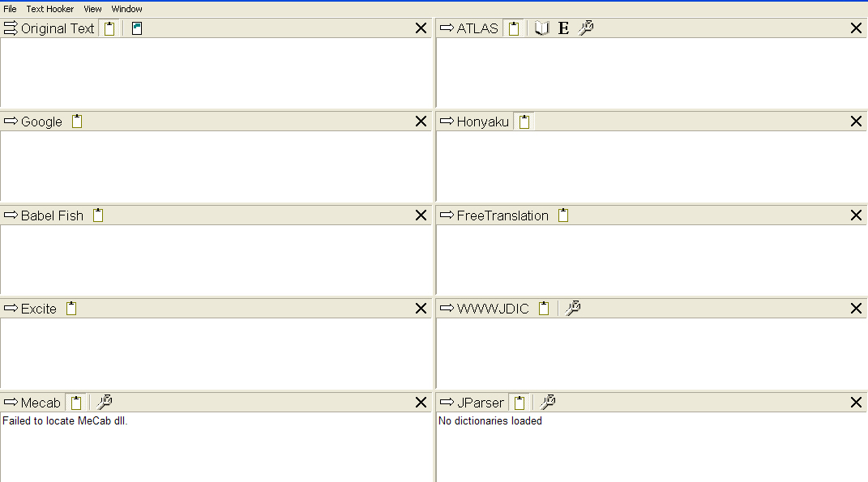Toggle clipboard icon in Google panel
This screenshot has width=868, height=482.
pyautogui.click(x=77, y=122)
